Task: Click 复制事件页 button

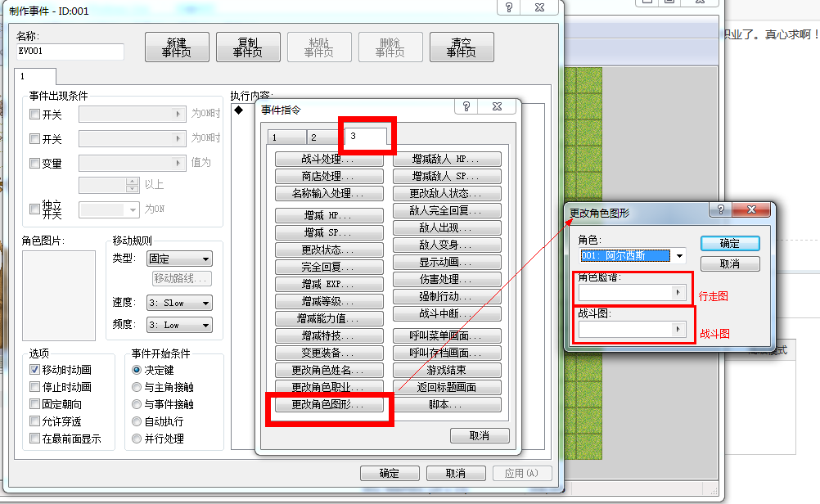Action: coord(248,47)
